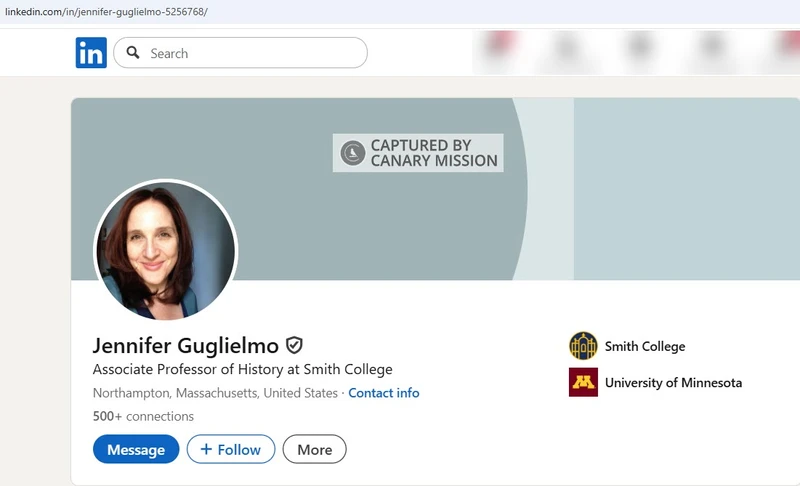Open the University of Minnesota link
Image resolution: width=800 pixels, height=486 pixels.
673,382
